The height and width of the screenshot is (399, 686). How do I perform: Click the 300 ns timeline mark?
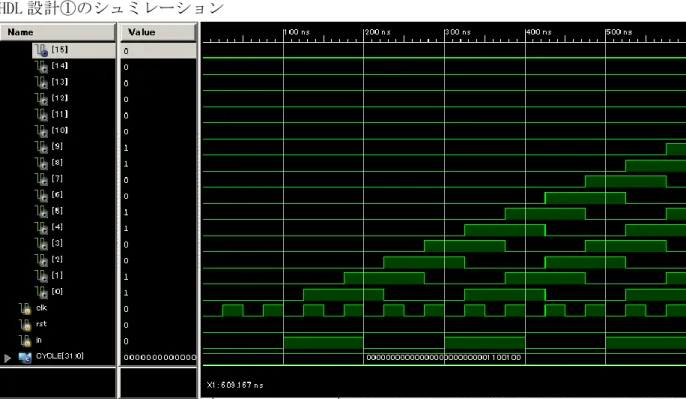pyautogui.click(x=458, y=32)
